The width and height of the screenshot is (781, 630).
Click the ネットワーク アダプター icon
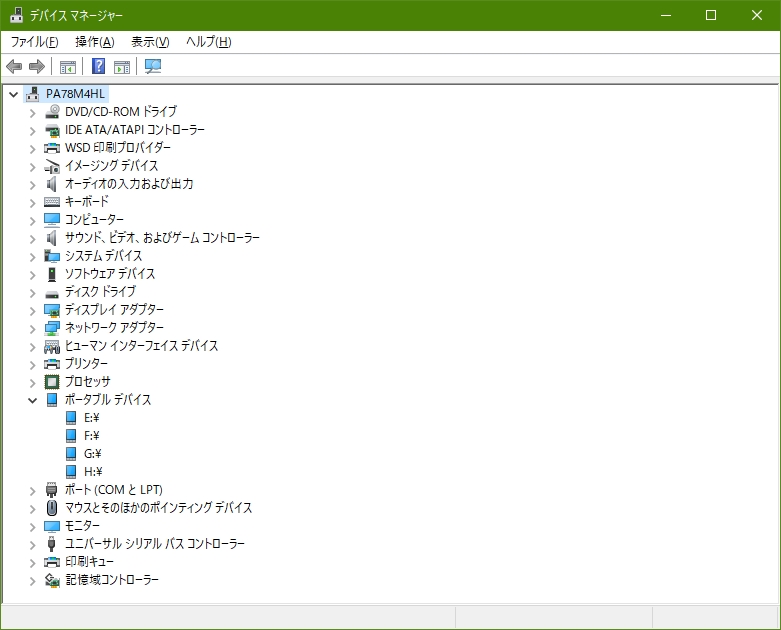52,328
